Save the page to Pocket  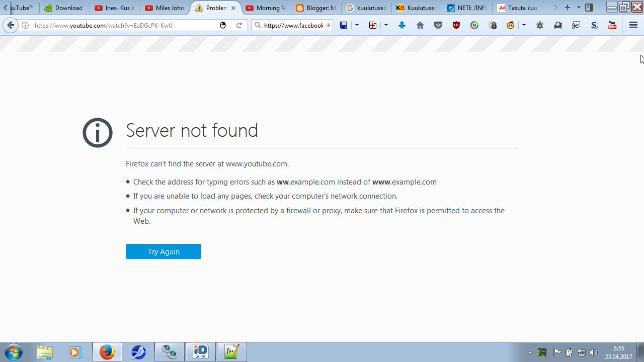coord(438,25)
